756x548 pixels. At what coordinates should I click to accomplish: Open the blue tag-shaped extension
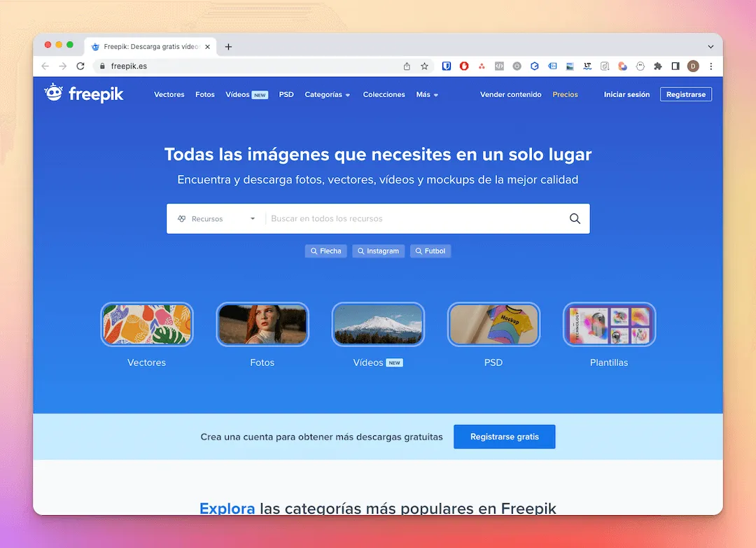coord(552,66)
